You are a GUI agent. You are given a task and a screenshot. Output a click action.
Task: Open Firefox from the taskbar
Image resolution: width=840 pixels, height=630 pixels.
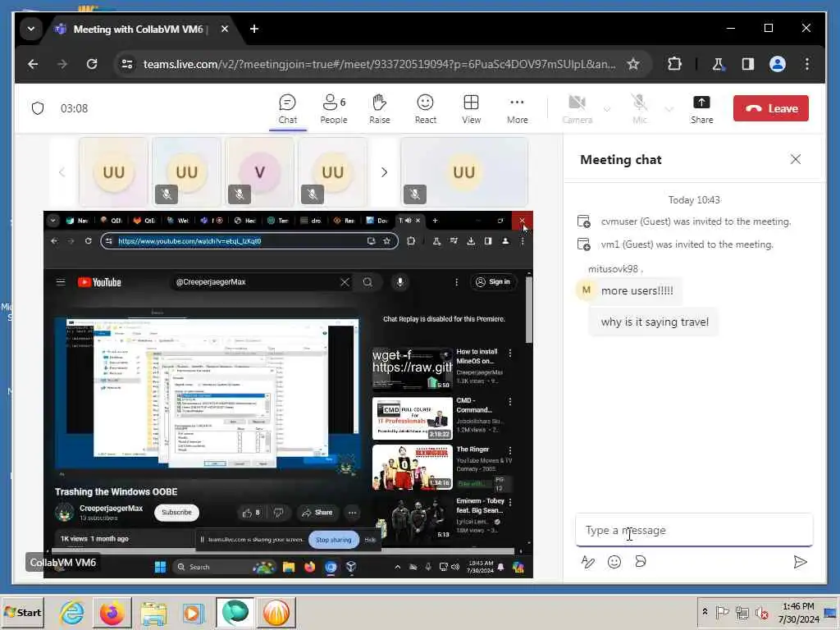[112, 612]
